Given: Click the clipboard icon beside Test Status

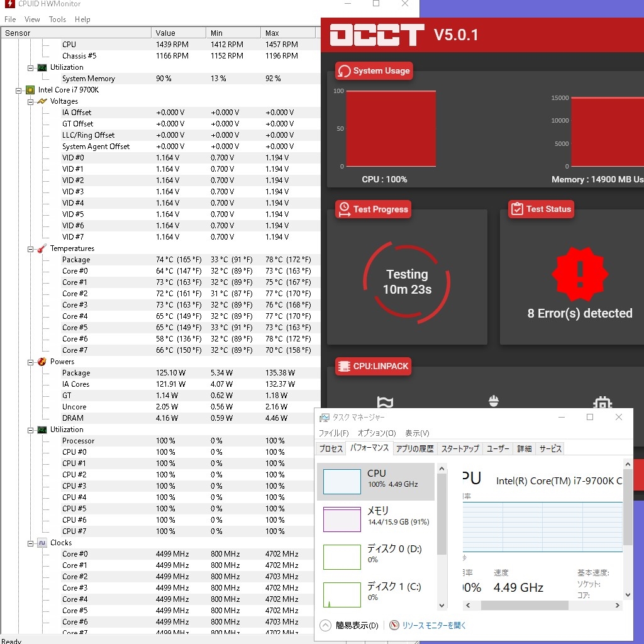Looking at the screenshot, I should (x=517, y=209).
